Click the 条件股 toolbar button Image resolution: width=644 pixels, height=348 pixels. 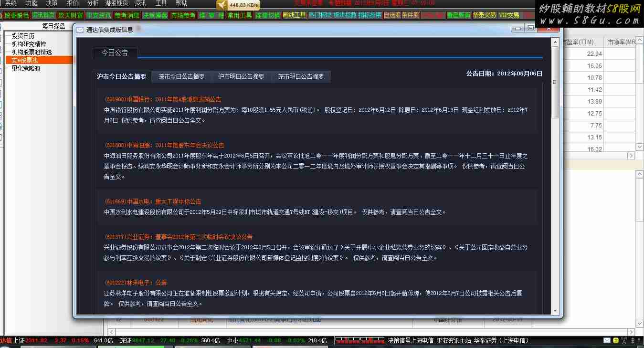(411, 15)
